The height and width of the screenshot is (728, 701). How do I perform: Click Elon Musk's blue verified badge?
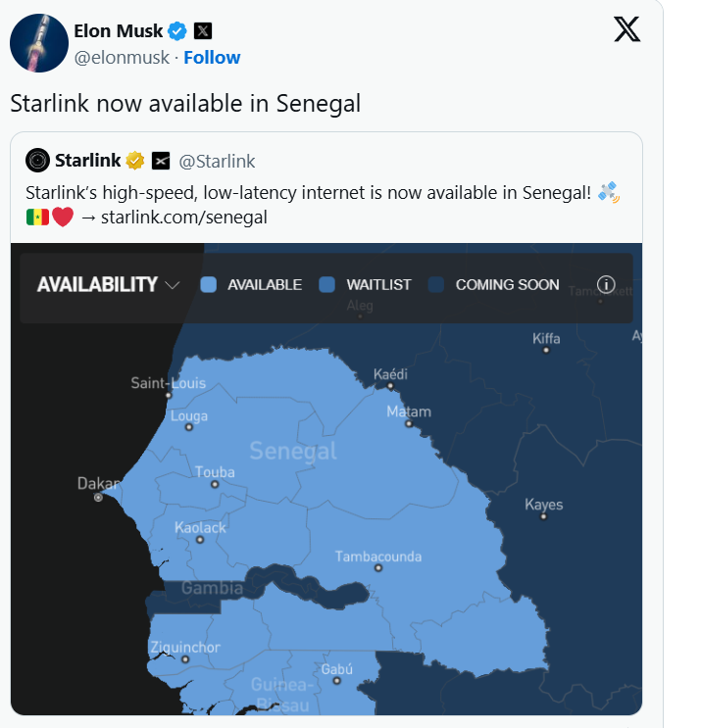pyautogui.click(x=177, y=31)
